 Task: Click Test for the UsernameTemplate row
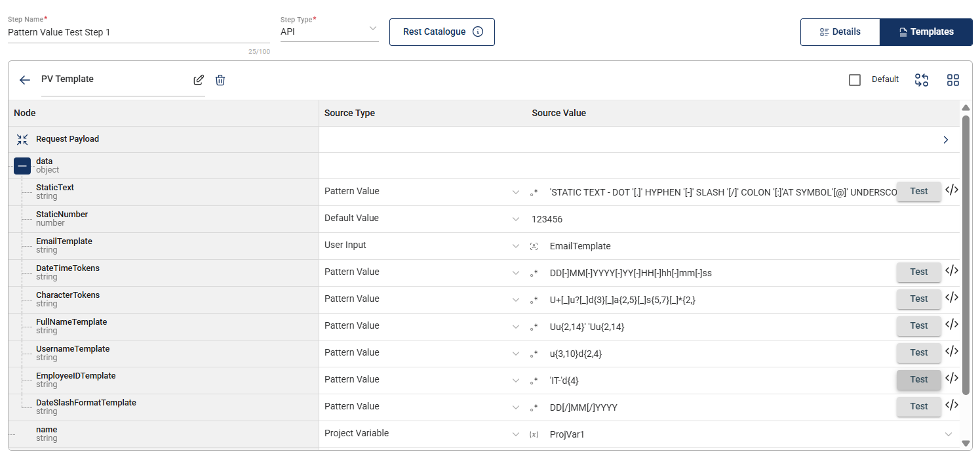[919, 352]
